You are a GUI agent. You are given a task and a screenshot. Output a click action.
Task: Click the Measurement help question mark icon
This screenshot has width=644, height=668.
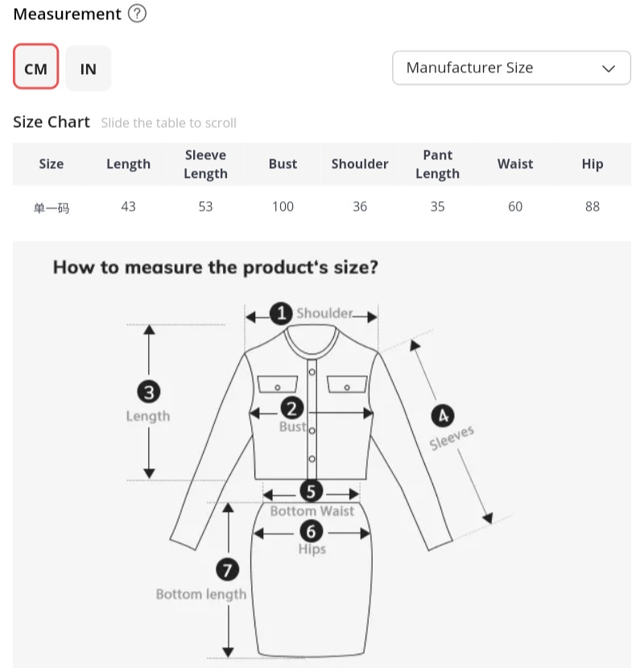(x=138, y=14)
